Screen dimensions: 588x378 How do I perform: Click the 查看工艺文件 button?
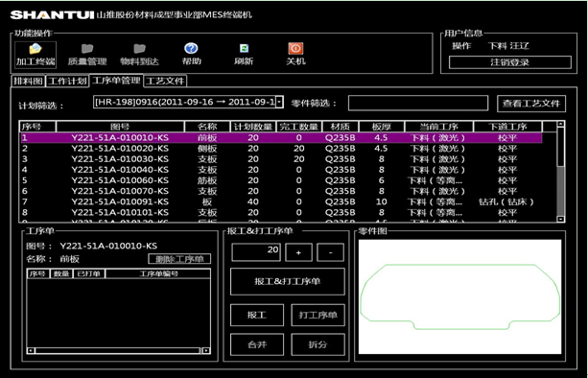pyautogui.click(x=531, y=104)
